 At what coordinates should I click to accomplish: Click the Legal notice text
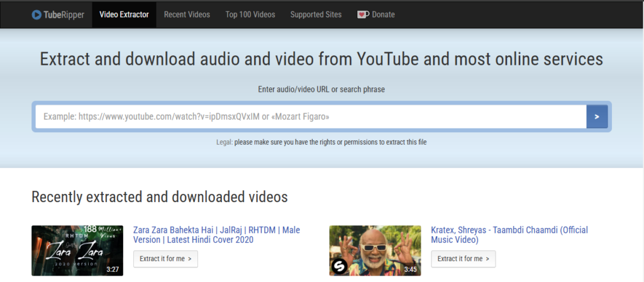[x=321, y=143]
